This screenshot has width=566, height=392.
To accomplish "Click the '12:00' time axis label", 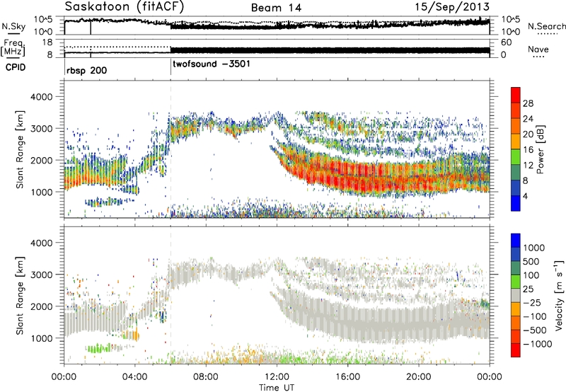I will point(277,377).
